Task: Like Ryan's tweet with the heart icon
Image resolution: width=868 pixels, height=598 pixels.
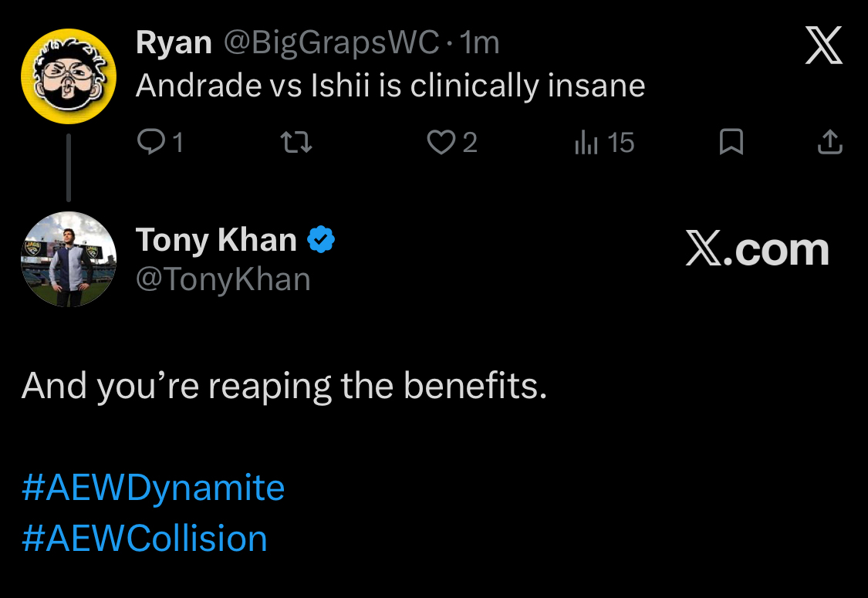Action: (x=441, y=142)
